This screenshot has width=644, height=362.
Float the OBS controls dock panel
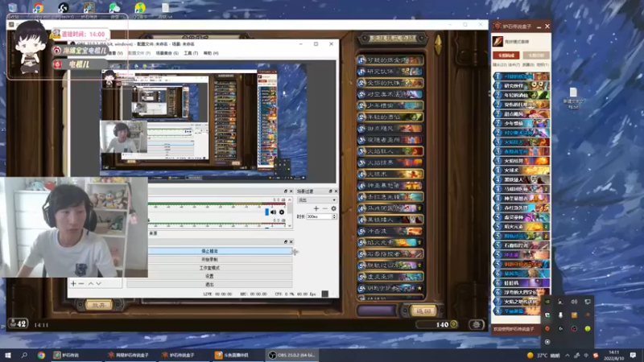(x=286, y=242)
